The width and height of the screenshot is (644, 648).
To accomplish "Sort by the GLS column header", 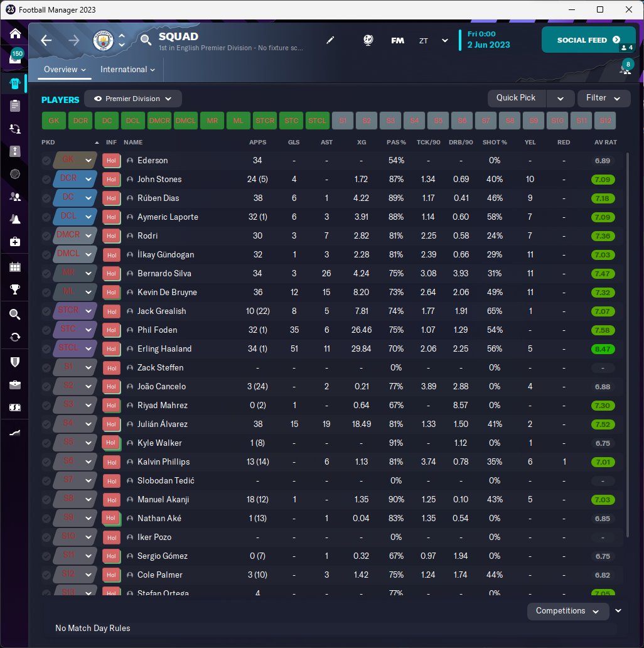I will click(294, 142).
